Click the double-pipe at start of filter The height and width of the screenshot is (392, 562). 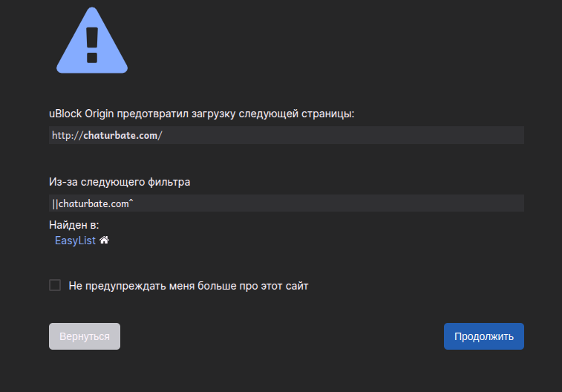(x=55, y=204)
